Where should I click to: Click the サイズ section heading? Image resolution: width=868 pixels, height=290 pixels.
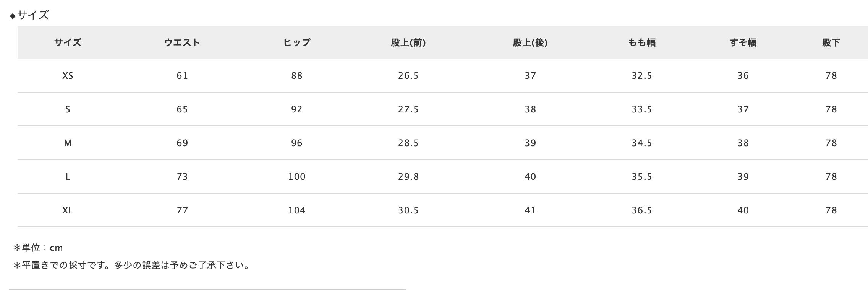point(33,15)
